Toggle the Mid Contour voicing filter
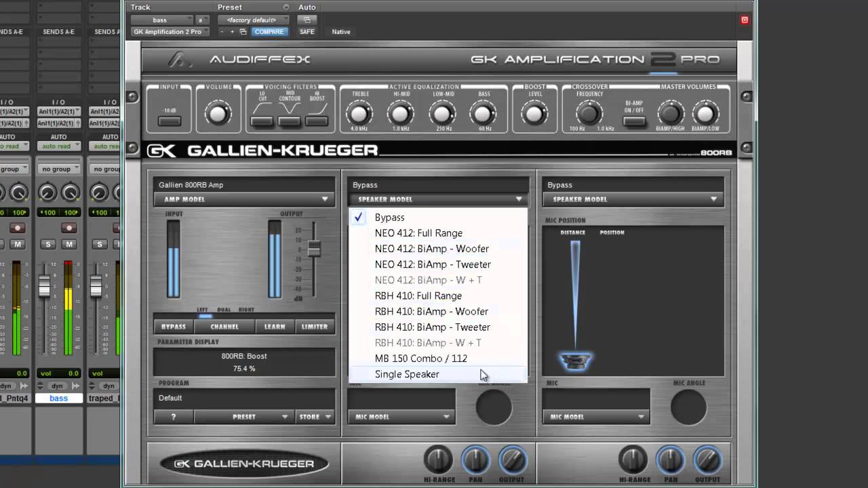The height and width of the screenshot is (488, 868). pos(290,121)
